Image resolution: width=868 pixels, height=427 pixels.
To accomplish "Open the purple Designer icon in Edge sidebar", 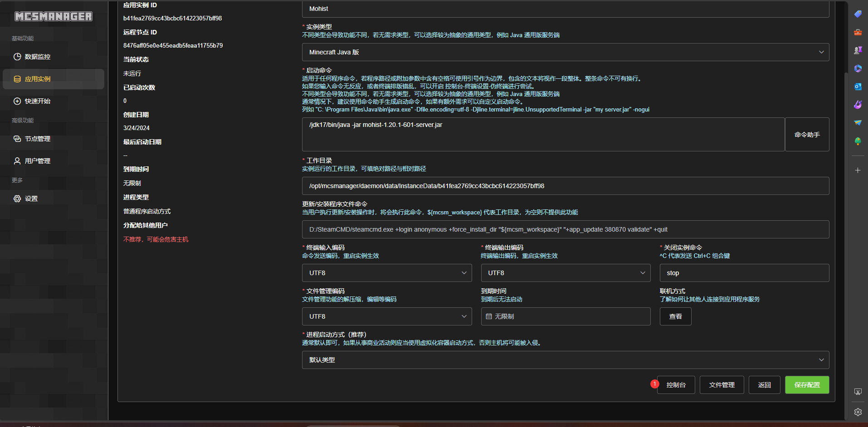I will pos(858,105).
